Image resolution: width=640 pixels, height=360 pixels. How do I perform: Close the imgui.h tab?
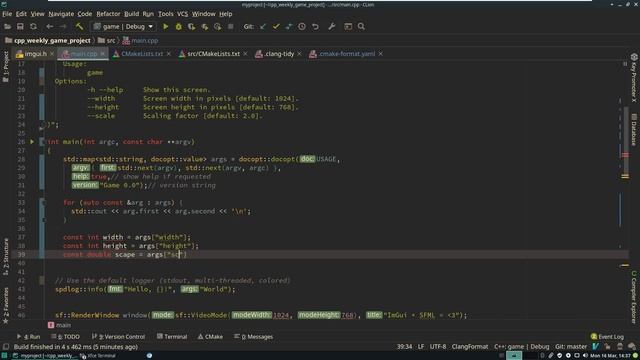pos(52,54)
